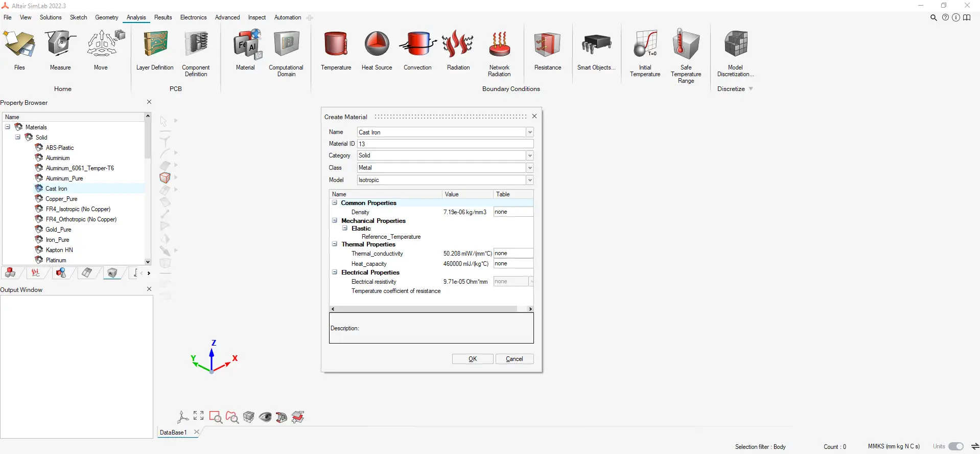
Task: Open the View menu
Action: [x=26, y=17]
